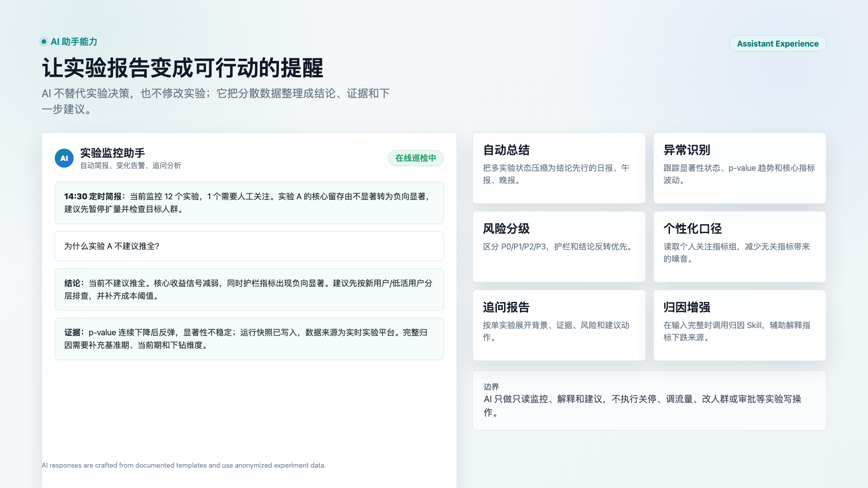The width and height of the screenshot is (868, 488).
Task: Select the 个性化口径 card title
Action: pyautogui.click(x=693, y=229)
